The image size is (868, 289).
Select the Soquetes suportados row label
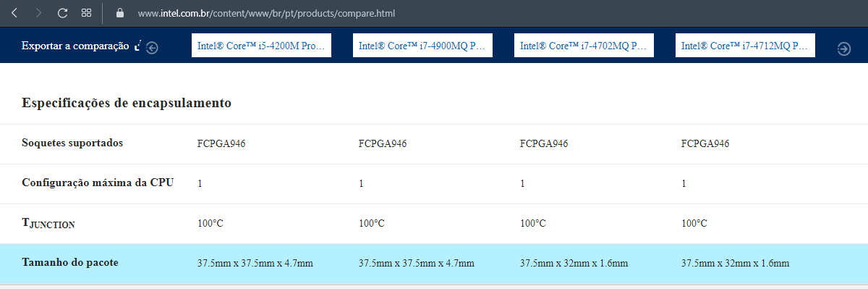(x=72, y=143)
